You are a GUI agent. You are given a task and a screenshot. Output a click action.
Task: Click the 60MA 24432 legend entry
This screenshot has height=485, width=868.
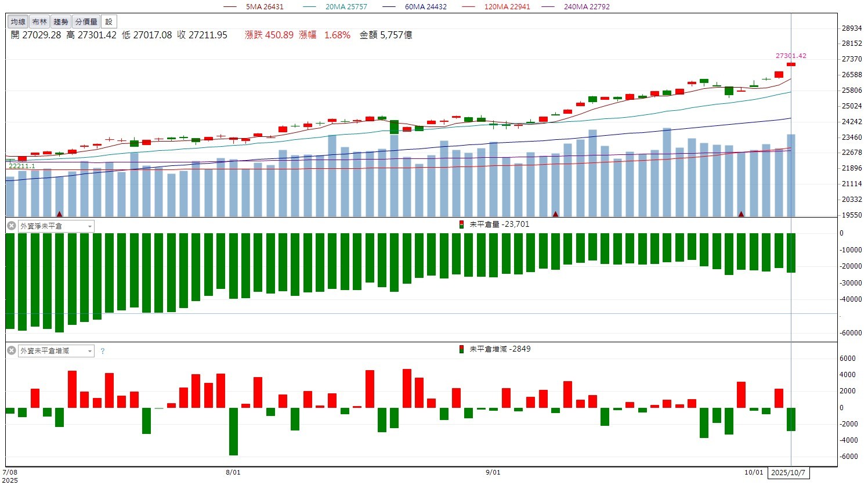(415, 7)
